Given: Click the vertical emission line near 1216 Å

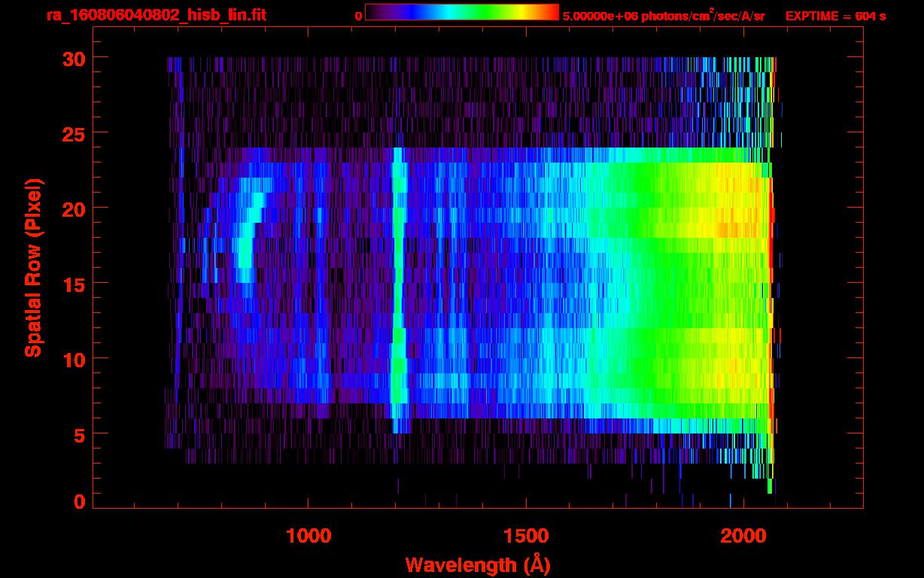Looking at the screenshot, I should [399, 290].
